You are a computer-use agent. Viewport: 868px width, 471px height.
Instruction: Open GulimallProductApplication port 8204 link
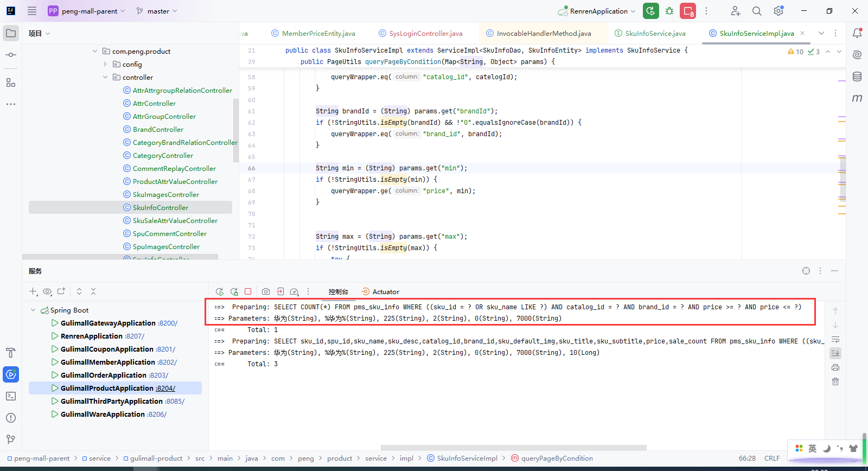pyautogui.click(x=165, y=388)
